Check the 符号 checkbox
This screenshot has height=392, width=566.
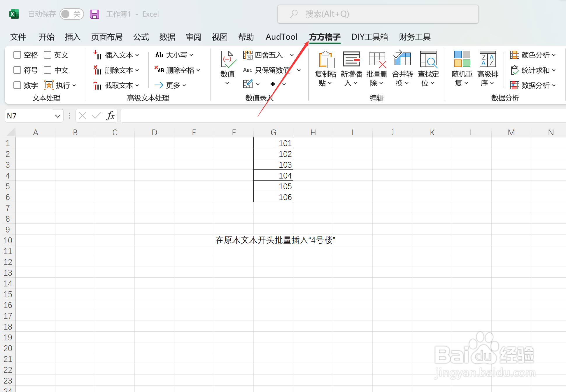(x=17, y=70)
